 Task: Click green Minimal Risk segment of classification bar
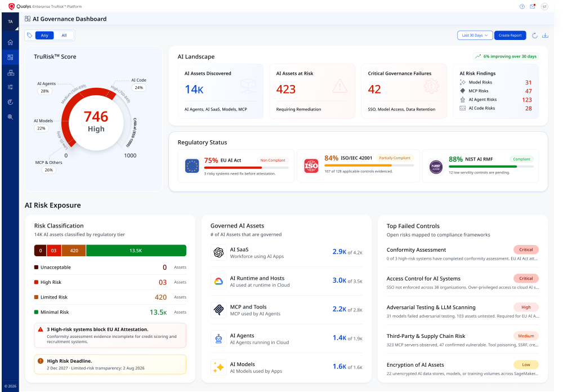[136, 251]
